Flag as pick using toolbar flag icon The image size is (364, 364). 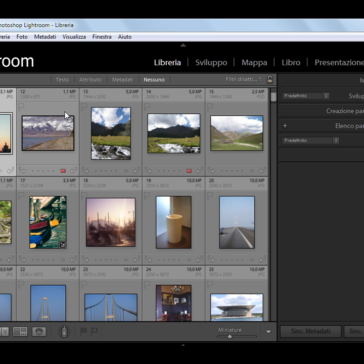83,331
